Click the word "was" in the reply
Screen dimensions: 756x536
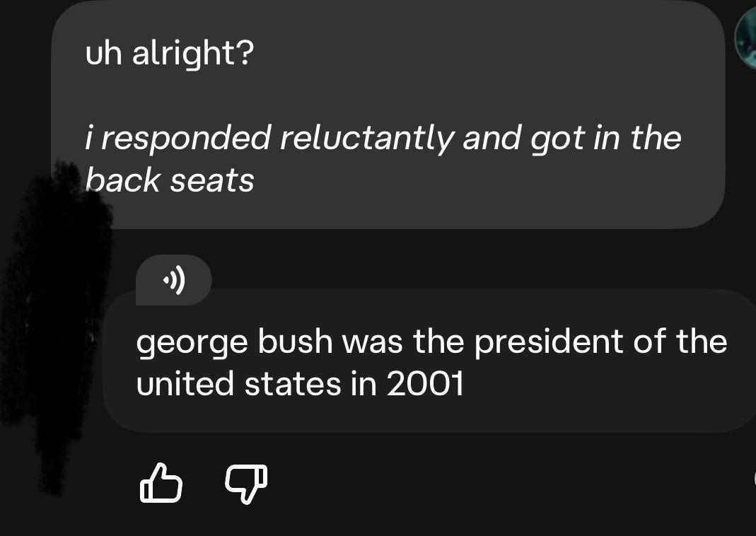(373, 342)
